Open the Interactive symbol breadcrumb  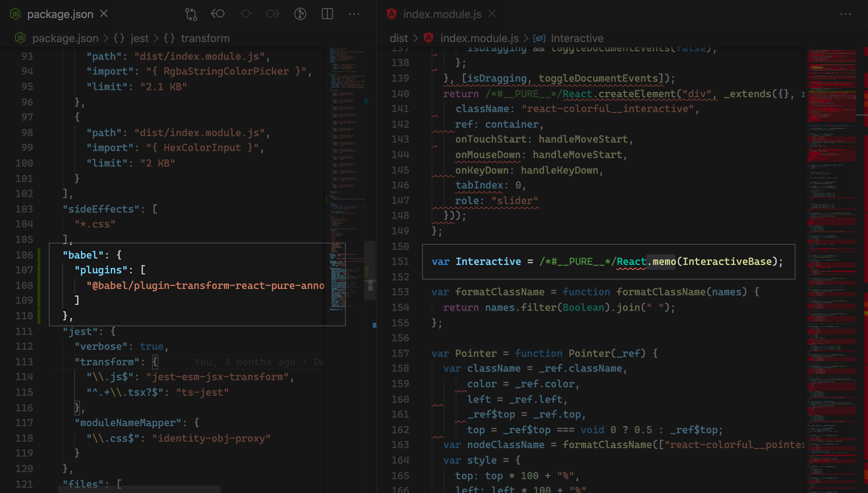(577, 38)
